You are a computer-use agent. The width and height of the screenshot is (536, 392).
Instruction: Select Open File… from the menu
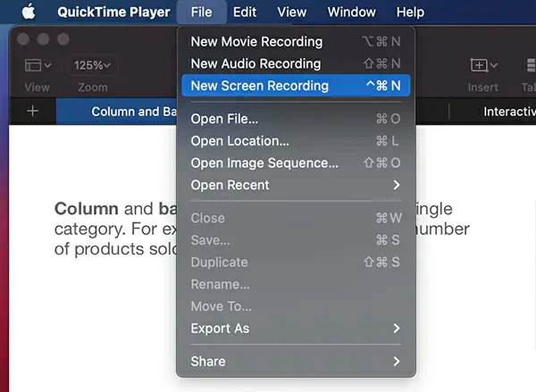click(295, 119)
